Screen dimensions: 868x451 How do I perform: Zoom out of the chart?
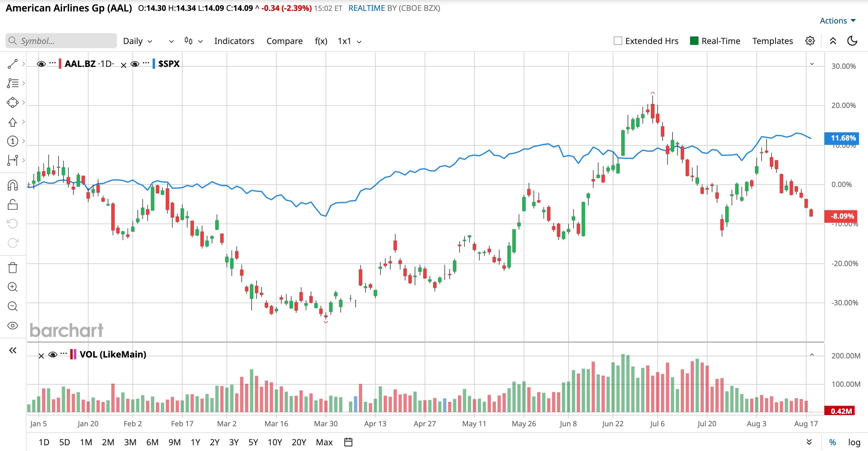(12, 306)
